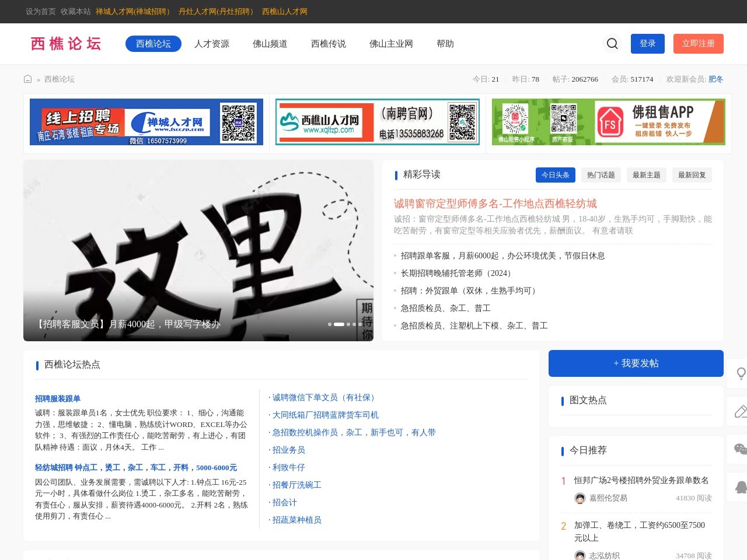This screenshot has width=747, height=560.
Task: Switch to the 热门话题 tab
Action: [601, 174]
